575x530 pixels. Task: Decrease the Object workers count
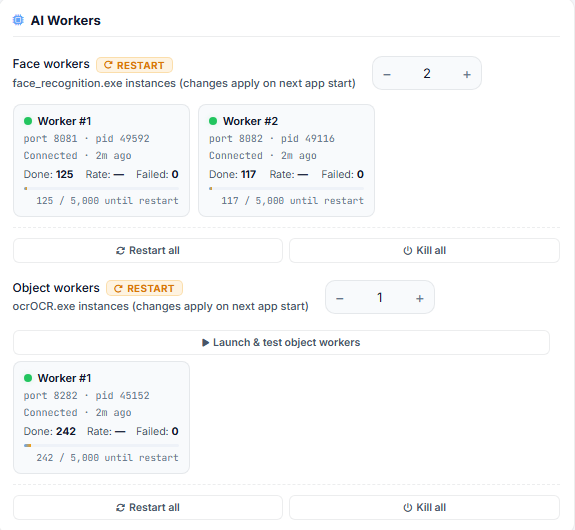pyautogui.click(x=340, y=298)
